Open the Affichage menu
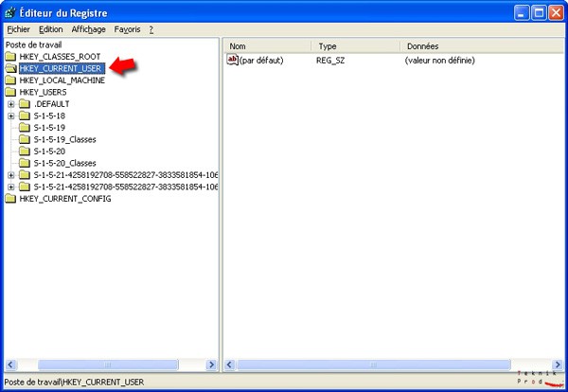Image resolution: width=568 pixels, height=392 pixels. (89, 29)
